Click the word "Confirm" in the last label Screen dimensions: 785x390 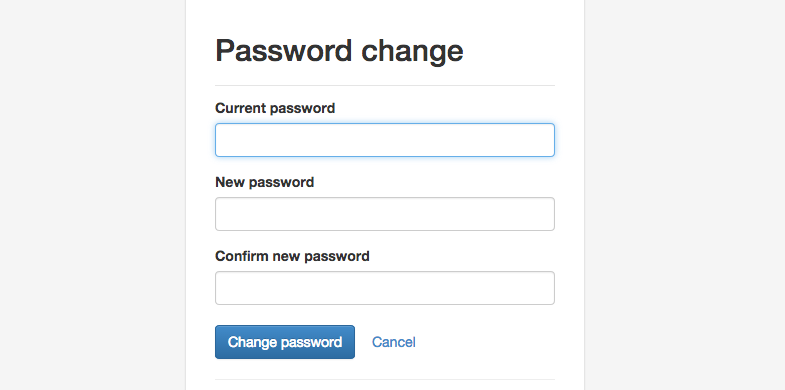[x=241, y=256]
